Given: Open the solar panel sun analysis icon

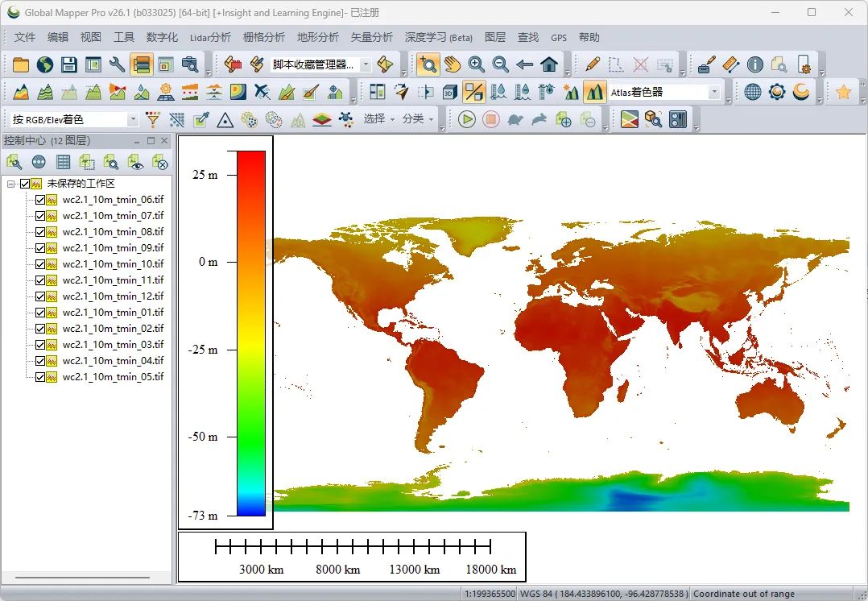Looking at the screenshot, I should [166, 92].
